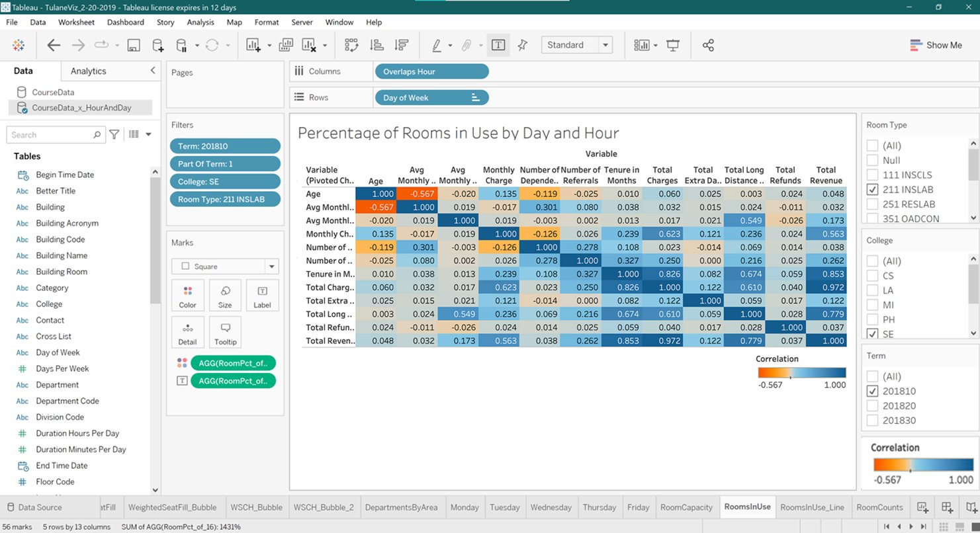The width and height of the screenshot is (980, 533).
Task: Clear the sheet toolbar icon
Action: coord(309,45)
